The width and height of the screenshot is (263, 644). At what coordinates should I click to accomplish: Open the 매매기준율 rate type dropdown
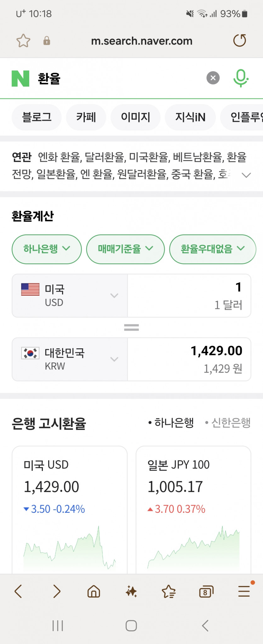(125, 249)
